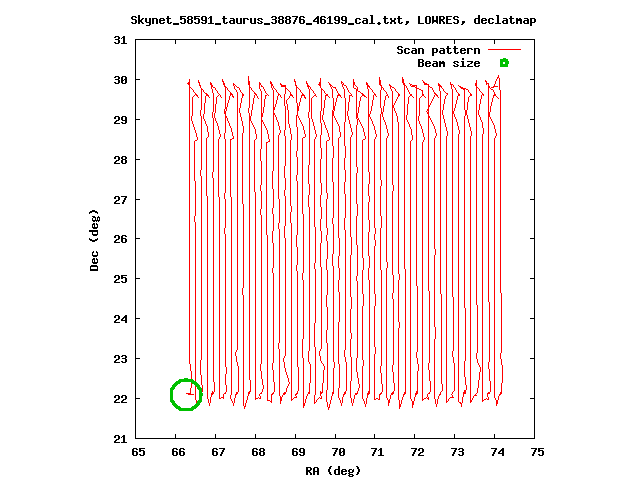Image resolution: width=640 pixels, height=480 pixels.
Task: Click the y-axis tick label 27
Action: coord(120,200)
